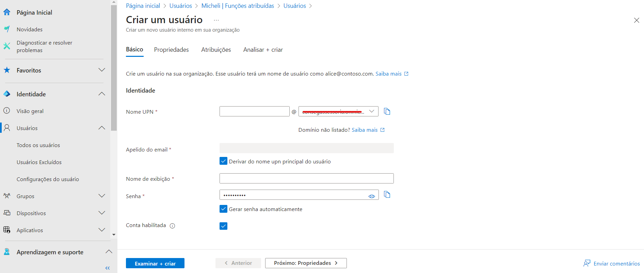Click the Enviar comentários feedback icon
This screenshot has width=644, height=273.
[587, 263]
